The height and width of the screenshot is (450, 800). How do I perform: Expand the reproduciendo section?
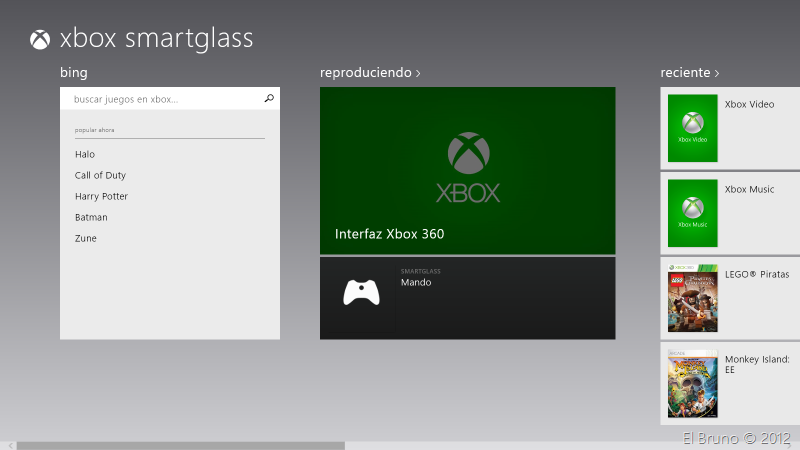pyautogui.click(x=370, y=73)
